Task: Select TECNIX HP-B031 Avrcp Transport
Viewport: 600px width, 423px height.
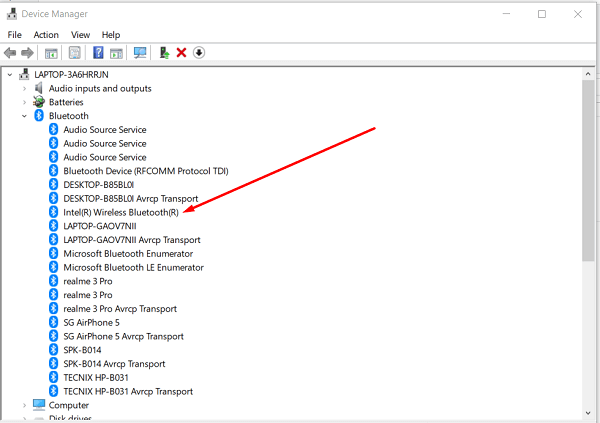Action: pos(128,392)
